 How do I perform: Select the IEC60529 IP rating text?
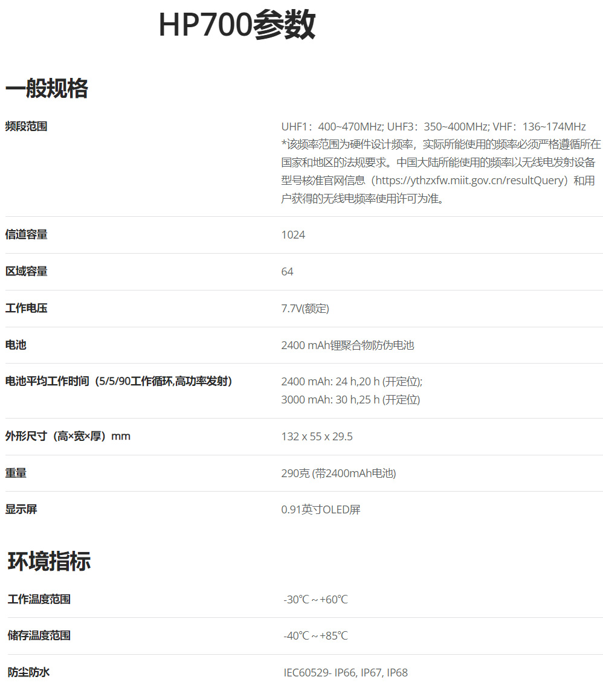click(346, 673)
